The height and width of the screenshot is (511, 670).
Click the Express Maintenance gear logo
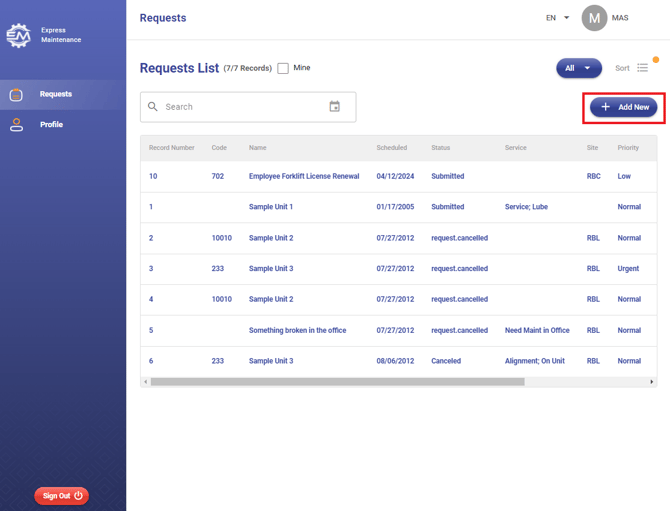click(x=18, y=36)
